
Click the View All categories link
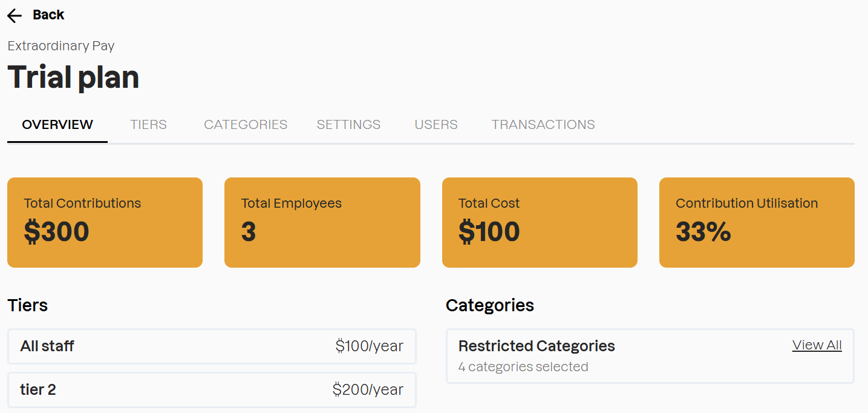(x=817, y=345)
